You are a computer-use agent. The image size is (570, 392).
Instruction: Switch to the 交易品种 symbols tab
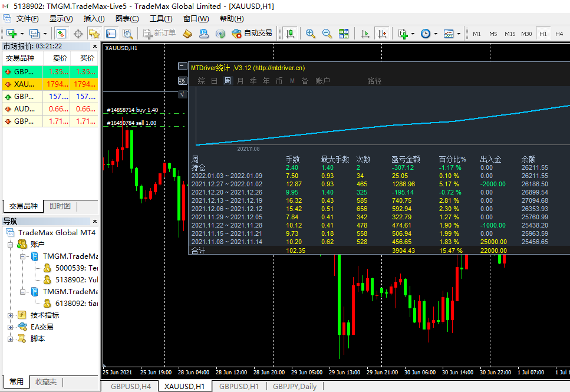pos(23,206)
